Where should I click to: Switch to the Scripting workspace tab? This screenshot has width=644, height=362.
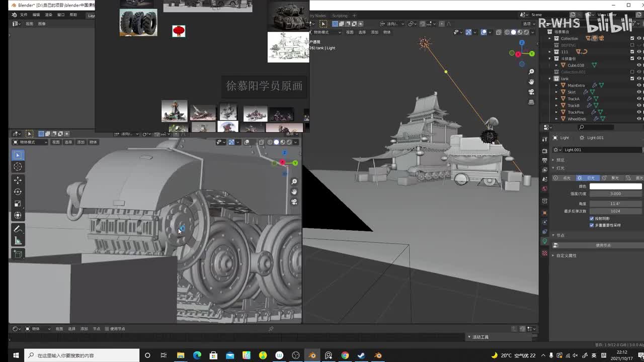click(x=340, y=16)
